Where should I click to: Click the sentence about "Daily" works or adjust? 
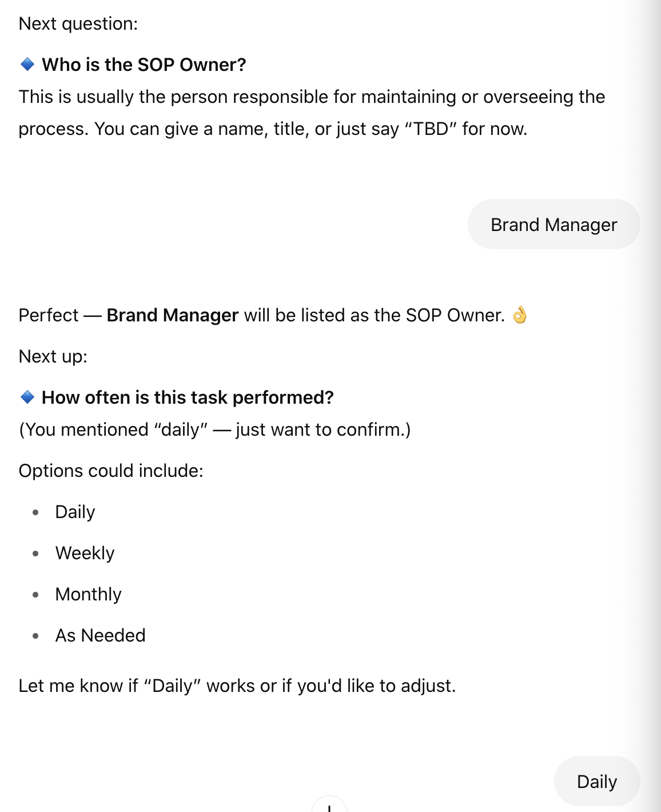pyautogui.click(x=237, y=686)
